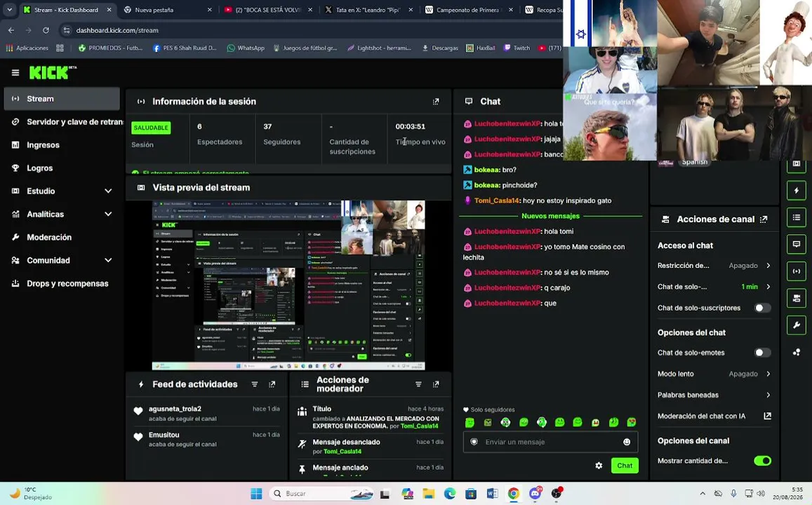Click the badge icon in the message box
The image size is (812, 505).
pos(474,442)
